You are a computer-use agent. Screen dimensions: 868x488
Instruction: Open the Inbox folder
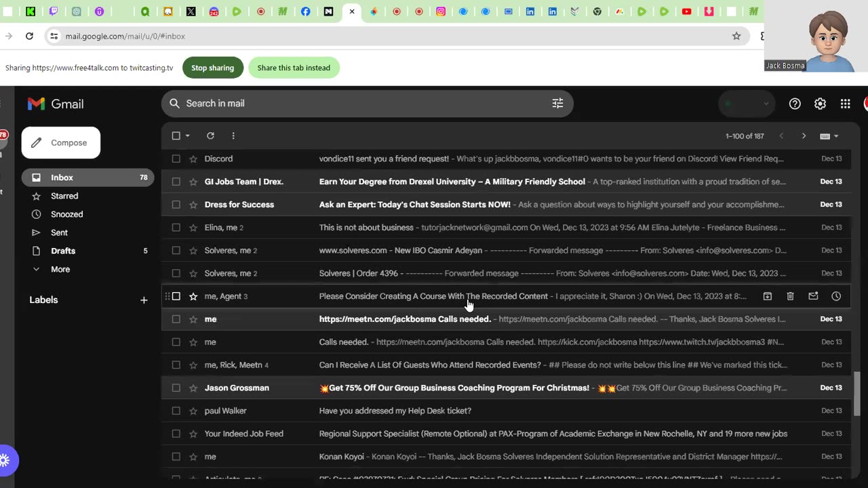coord(88,178)
